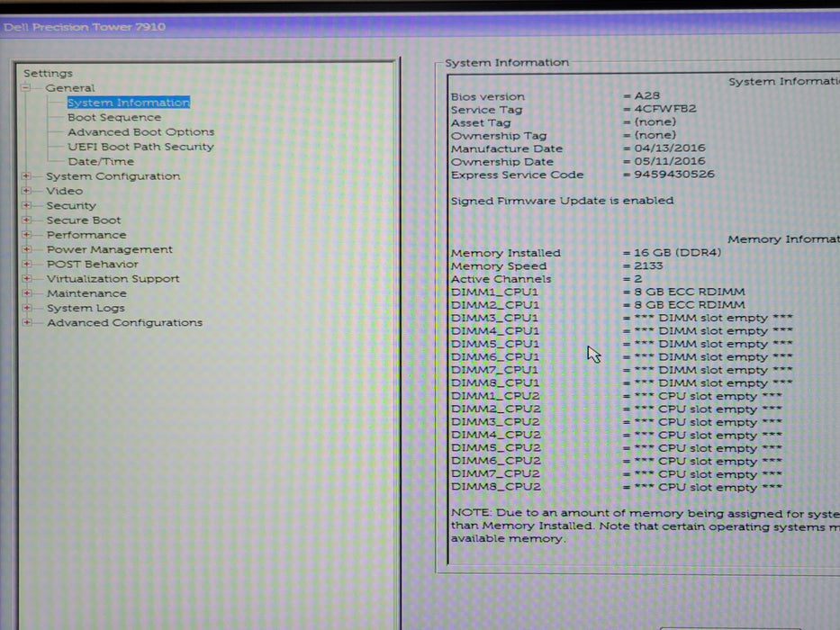Expand the Advanced Configurations node

point(26,322)
